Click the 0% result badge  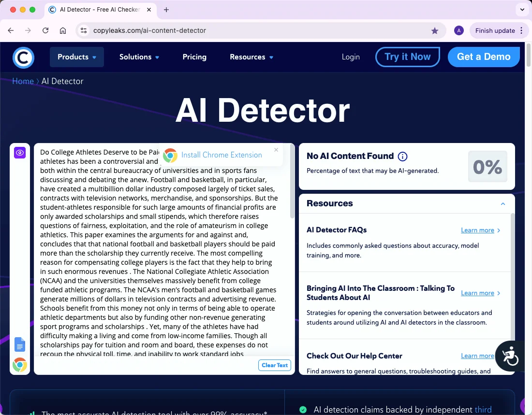[488, 167]
